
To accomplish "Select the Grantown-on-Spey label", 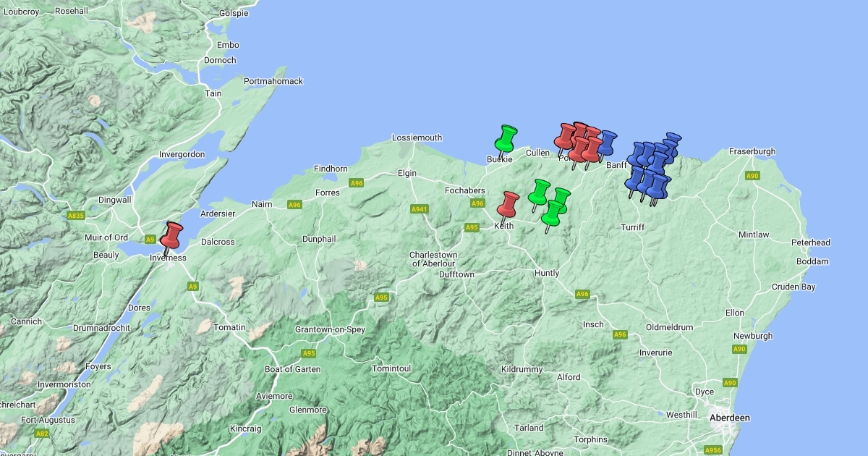I will [x=330, y=330].
